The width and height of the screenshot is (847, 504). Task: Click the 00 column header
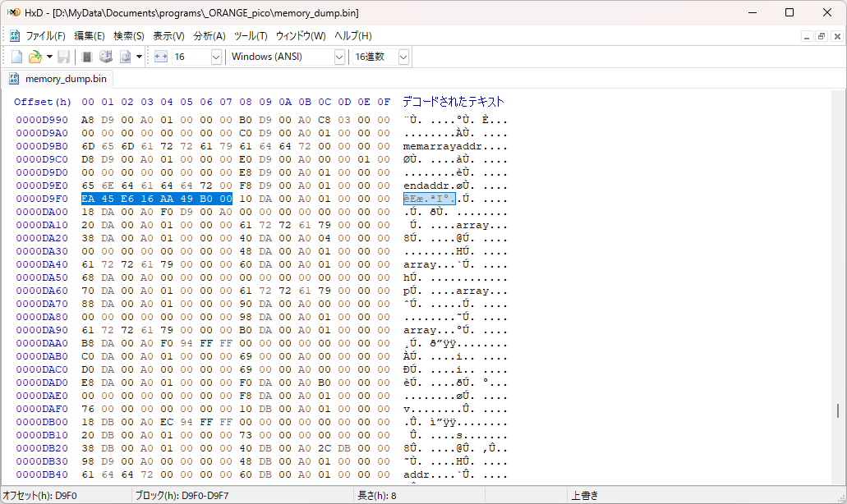click(88, 102)
